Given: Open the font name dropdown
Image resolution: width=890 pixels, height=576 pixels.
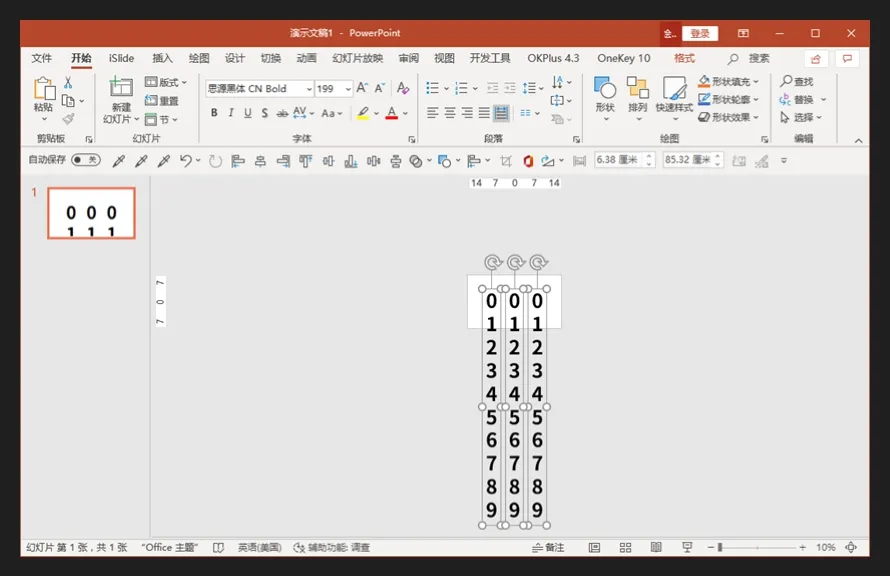Looking at the screenshot, I should (308, 89).
